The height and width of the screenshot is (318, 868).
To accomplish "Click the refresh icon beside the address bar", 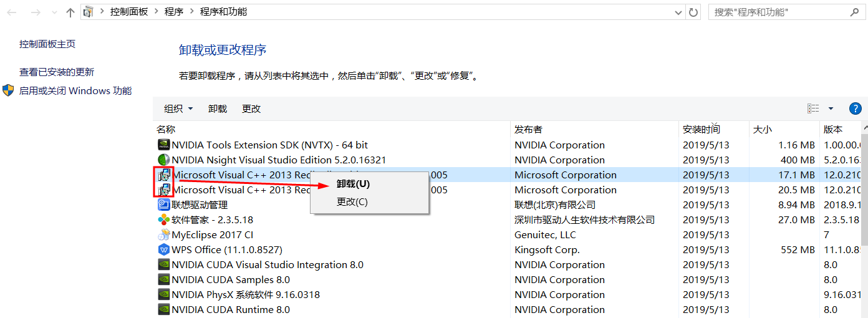I will pos(693,12).
